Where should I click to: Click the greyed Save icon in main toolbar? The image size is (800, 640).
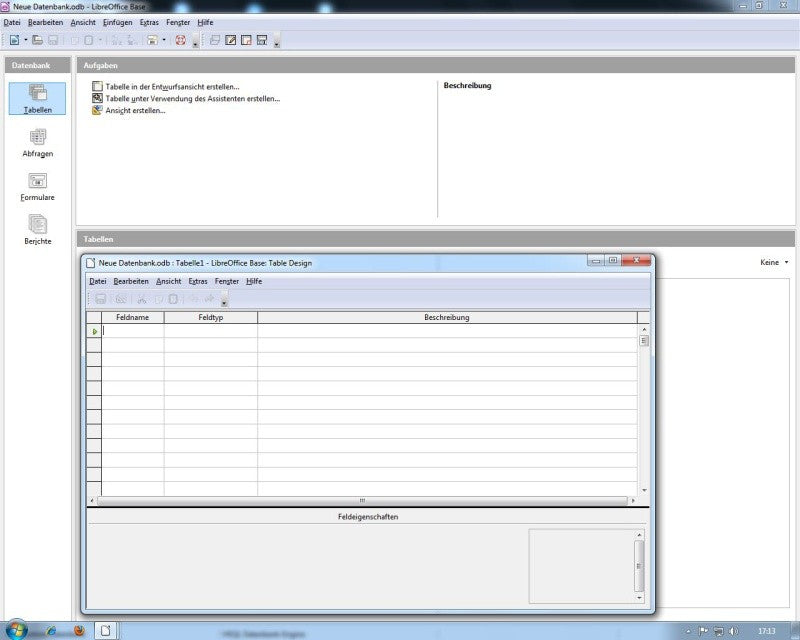(x=53, y=40)
